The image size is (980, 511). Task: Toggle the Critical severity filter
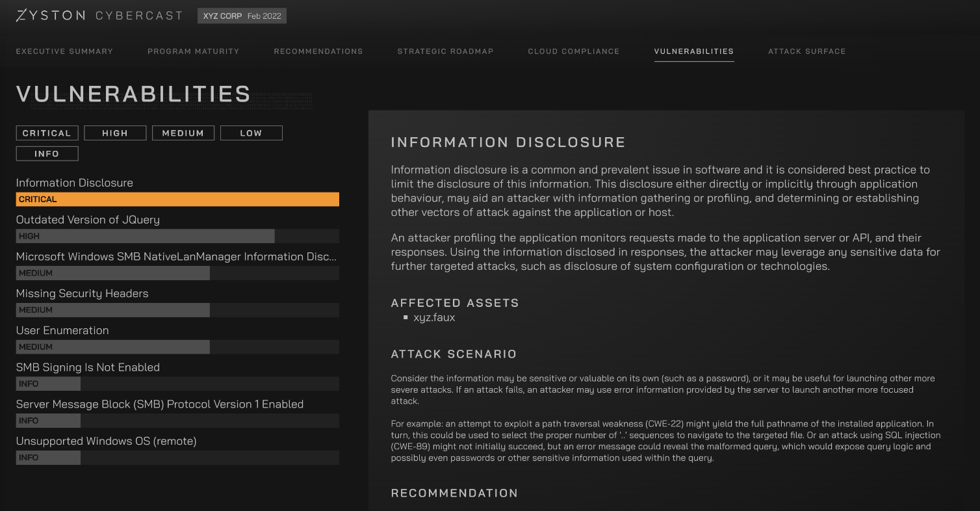[x=47, y=133]
